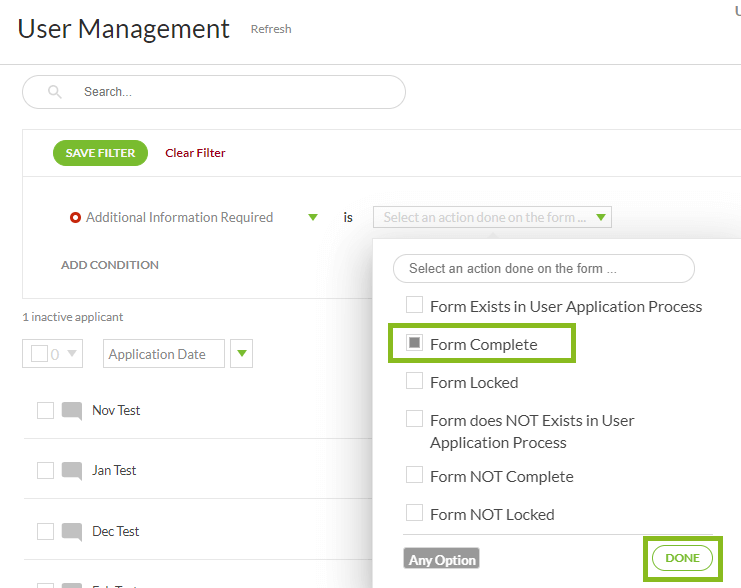The width and height of the screenshot is (741, 588).
Task: Click the Refresh link beside User Management
Action: click(x=271, y=29)
